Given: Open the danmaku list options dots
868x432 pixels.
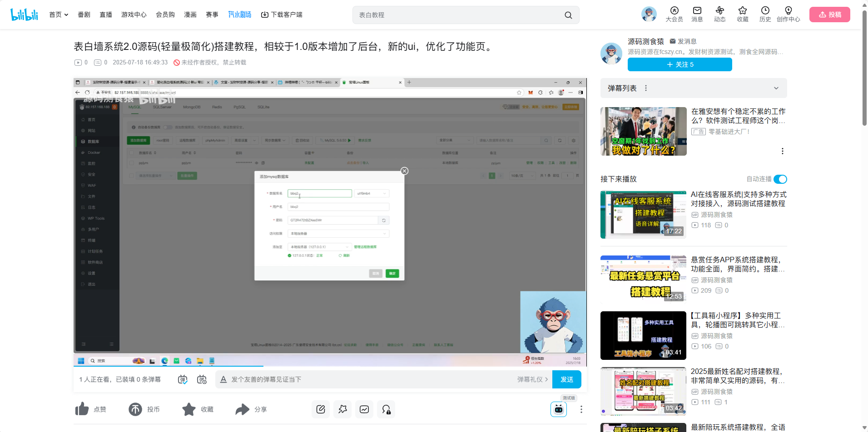Looking at the screenshot, I should 646,88.
